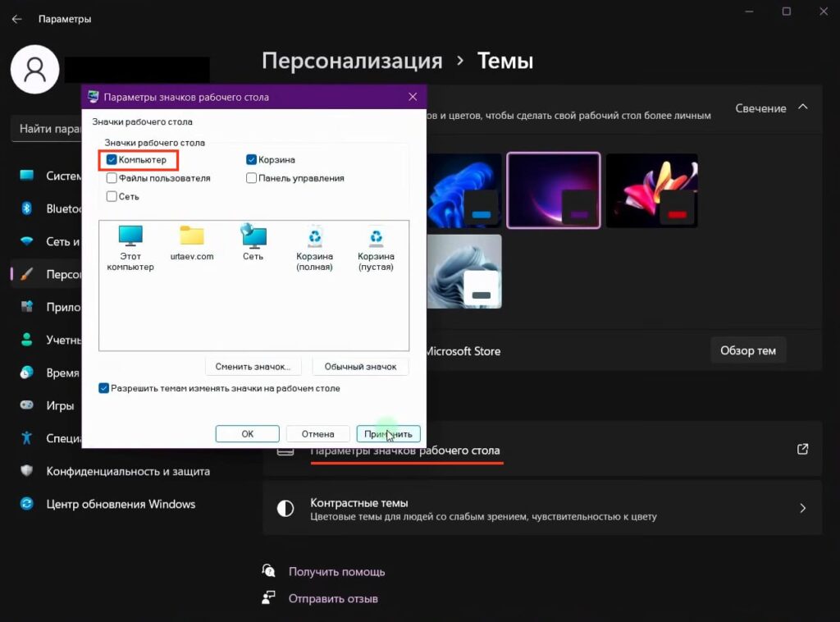Open 'Центр обновления Windows' in sidebar
This screenshot has height=622, width=840.
point(121,504)
